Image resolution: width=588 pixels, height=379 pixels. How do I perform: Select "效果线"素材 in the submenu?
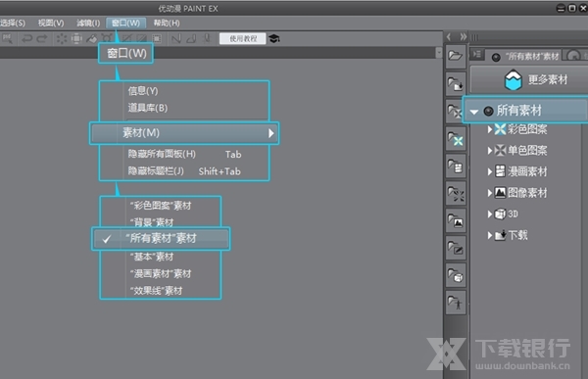click(156, 291)
